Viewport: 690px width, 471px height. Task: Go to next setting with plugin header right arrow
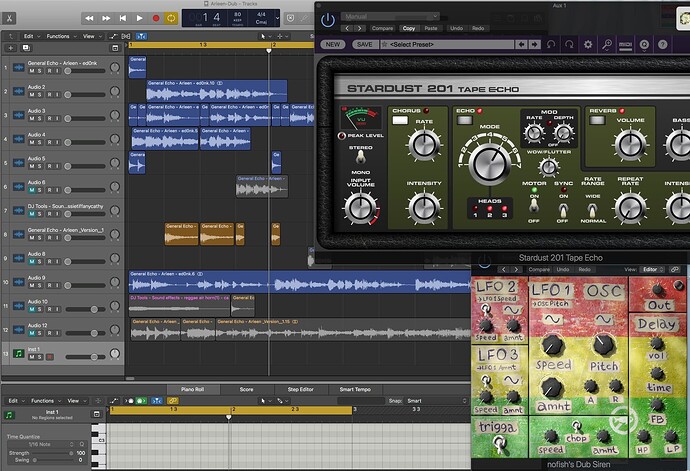pyautogui.click(x=360, y=28)
